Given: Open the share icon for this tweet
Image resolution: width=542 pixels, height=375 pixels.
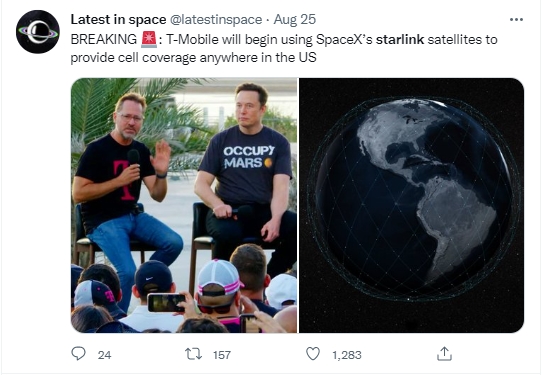Looking at the screenshot, I should pyautogui.click(x=444, y=354).
